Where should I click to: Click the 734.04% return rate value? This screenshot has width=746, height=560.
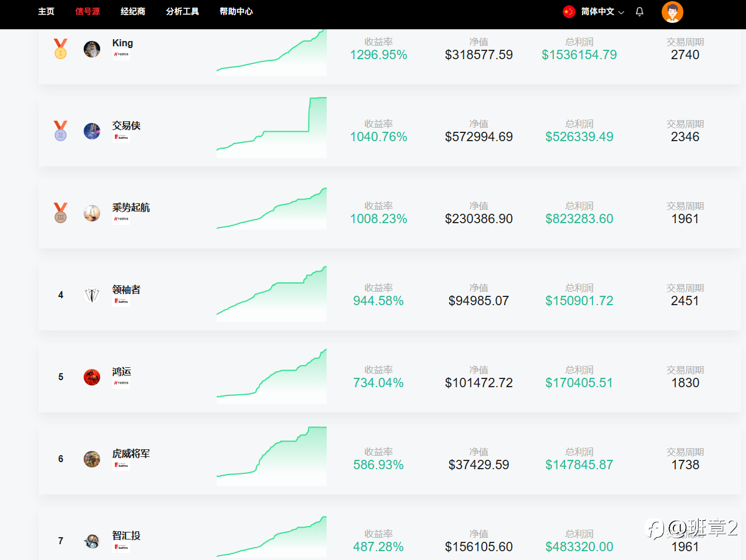click(x=378, y=383)
